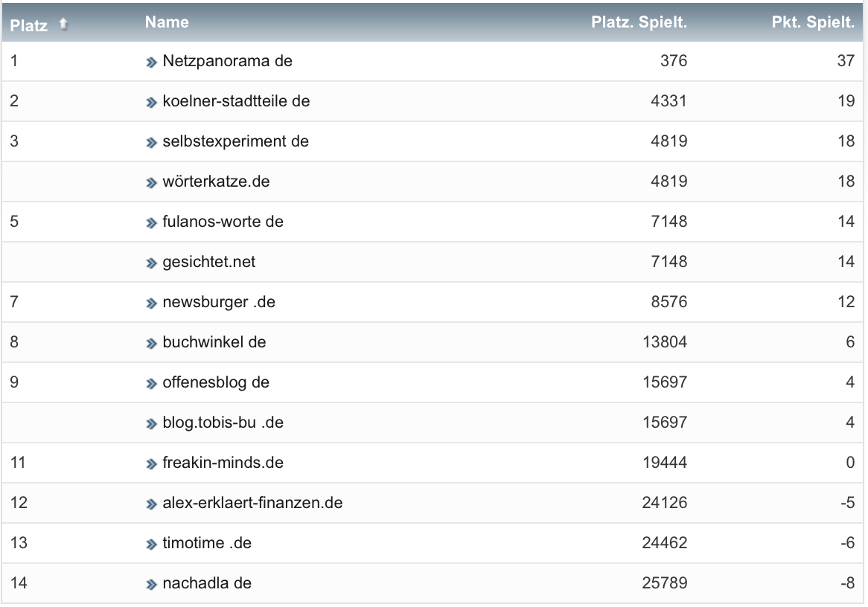Sort by the Name column header
Image resolution: width=868 pixels, height=607 pixels.
[x=167, y=22]
